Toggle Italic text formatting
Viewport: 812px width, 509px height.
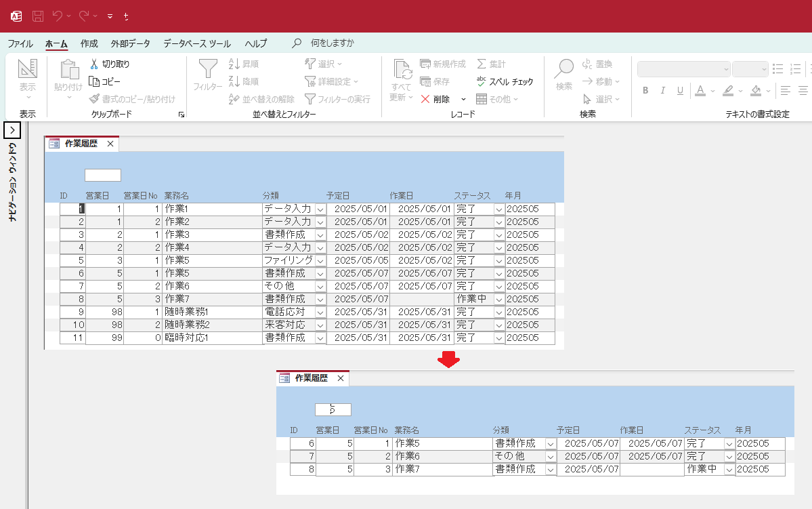coord(663,90)
